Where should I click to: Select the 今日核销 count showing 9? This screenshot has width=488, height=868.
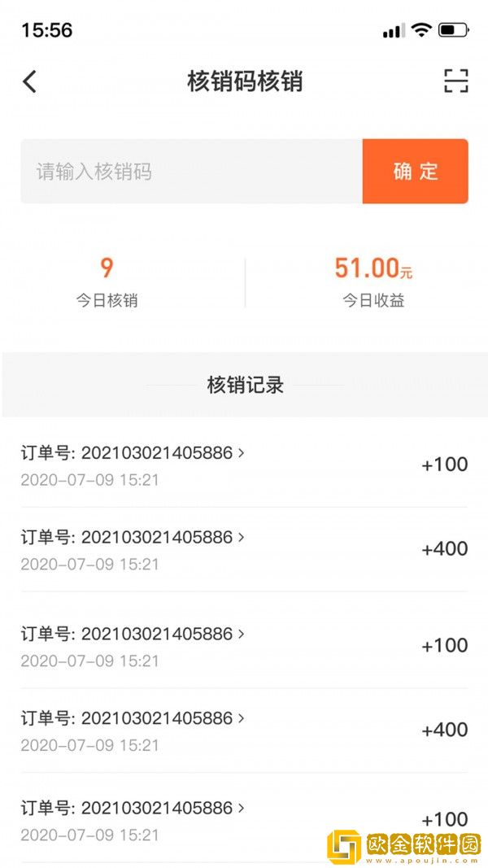(106, 268)
